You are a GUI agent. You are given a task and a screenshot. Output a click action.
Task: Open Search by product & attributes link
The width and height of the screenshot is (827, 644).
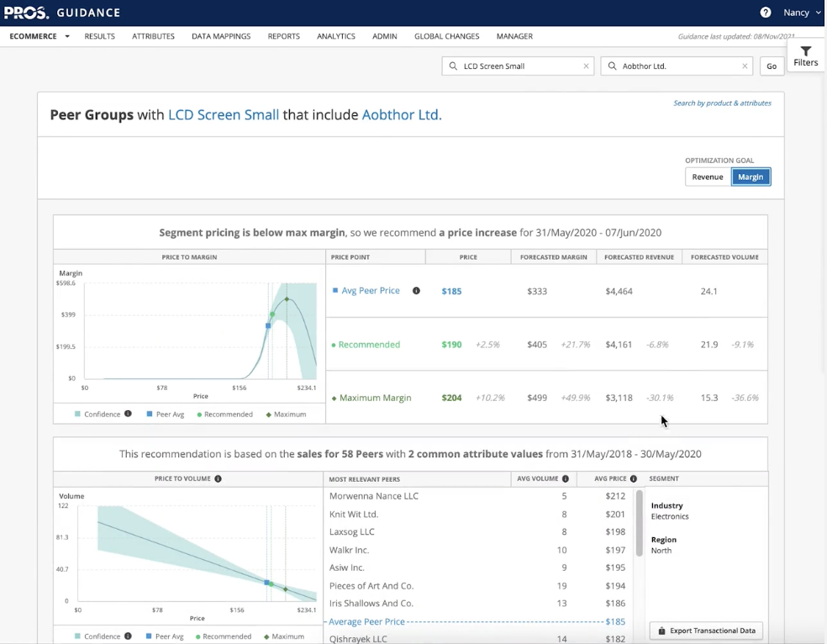tap(722, 103)
